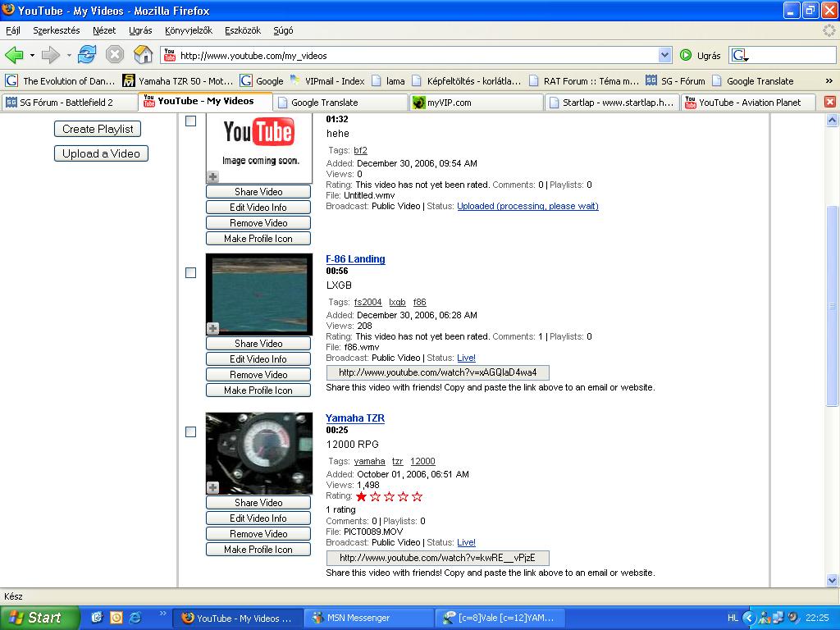The image size is (840, 630).
Task: Open the address bar history dropdown
Action: click(664, 56)
